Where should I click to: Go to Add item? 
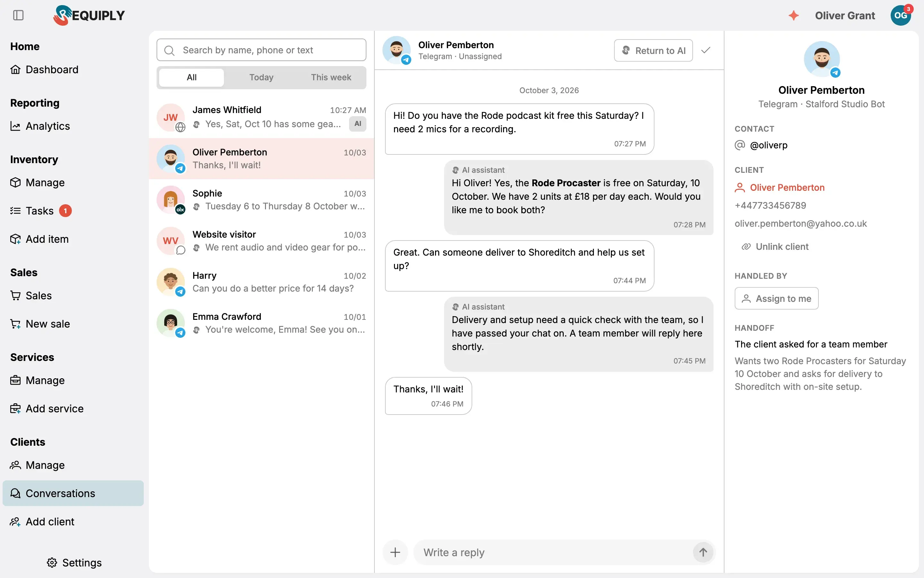pos(39,239)
